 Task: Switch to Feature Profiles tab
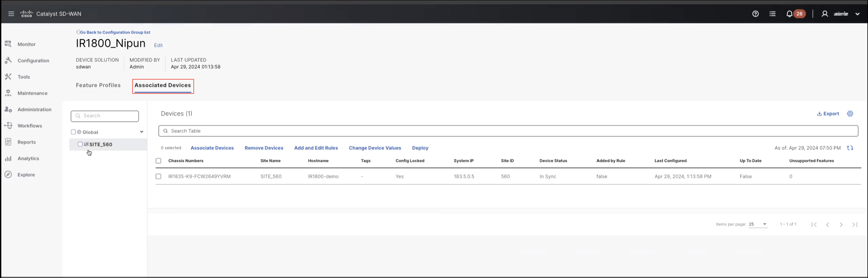click(98, 85)
